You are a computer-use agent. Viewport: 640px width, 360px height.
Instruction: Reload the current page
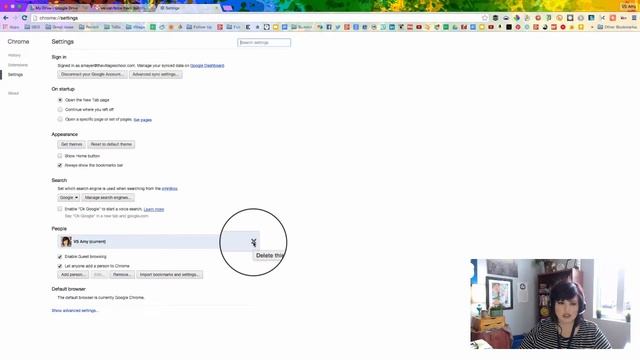tap(24, 18)
